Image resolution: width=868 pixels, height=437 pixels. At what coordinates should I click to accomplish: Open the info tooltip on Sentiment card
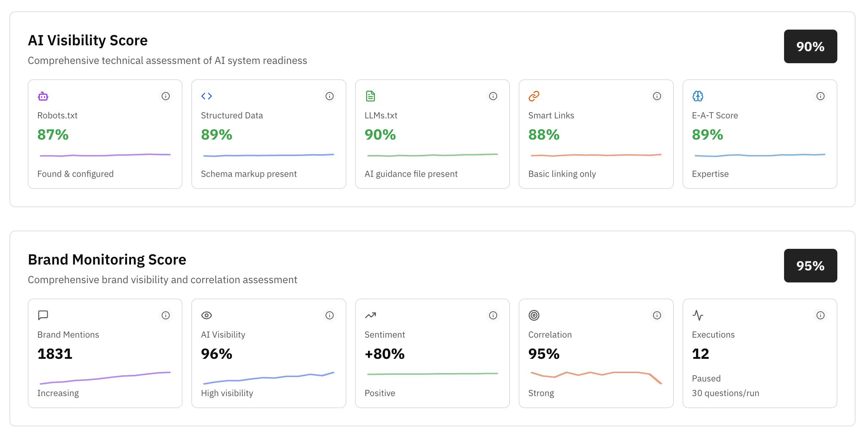(493, 315)
